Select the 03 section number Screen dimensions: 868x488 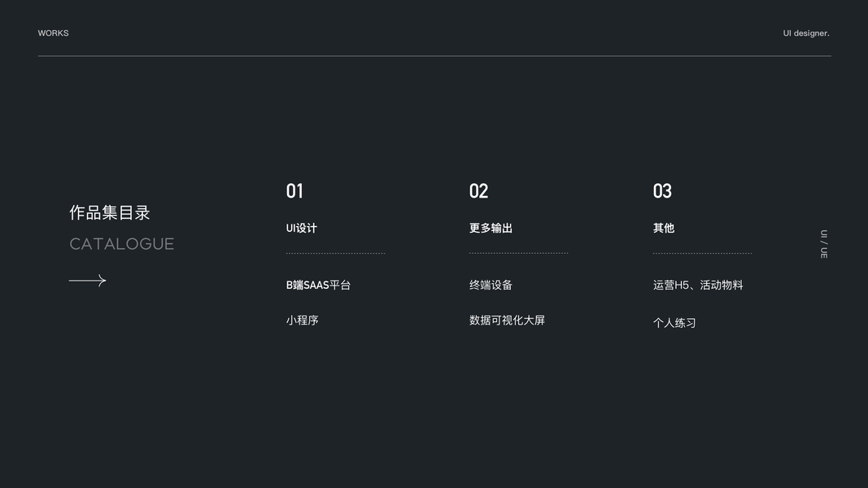[662, 191]
